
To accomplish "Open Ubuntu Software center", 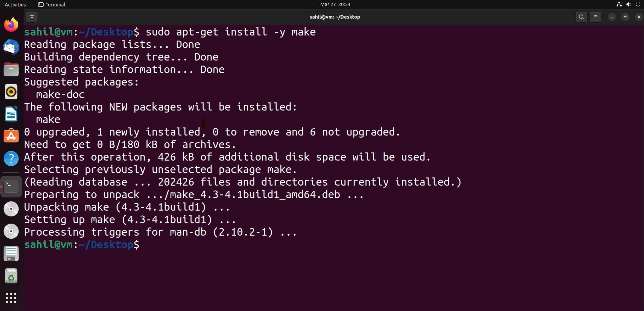I will click(x=11, y=136).
